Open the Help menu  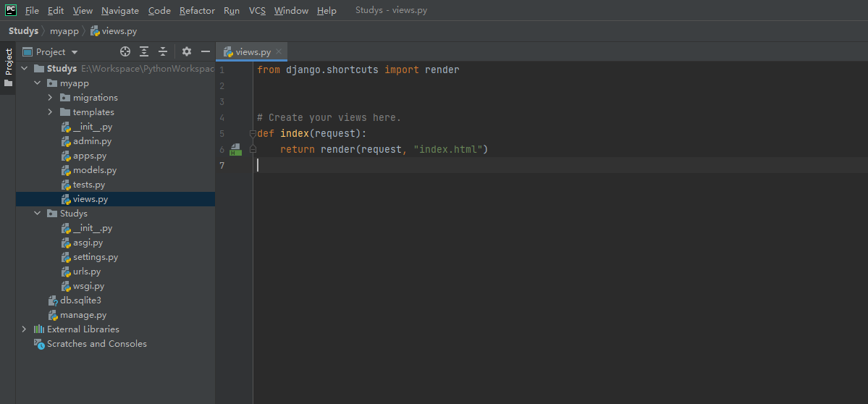[x=326, y=11]
